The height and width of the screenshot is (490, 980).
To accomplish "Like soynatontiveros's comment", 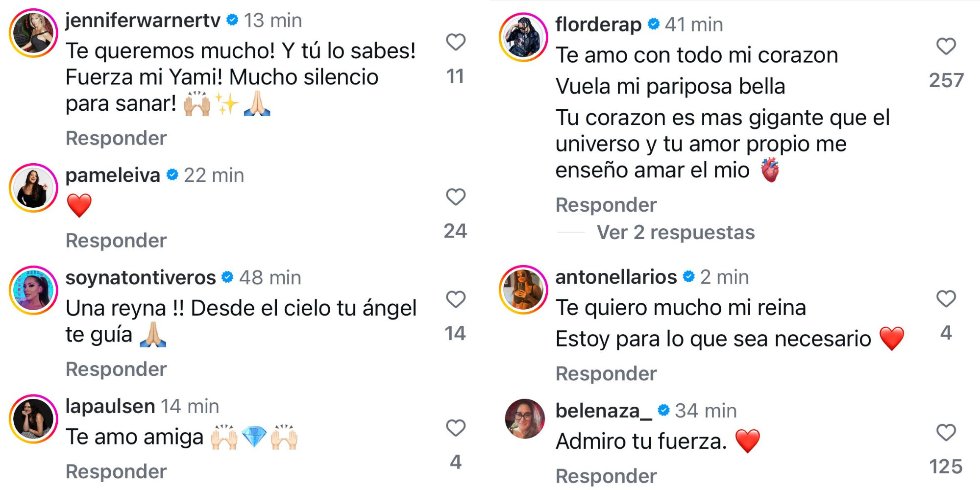I will point(455,299).
